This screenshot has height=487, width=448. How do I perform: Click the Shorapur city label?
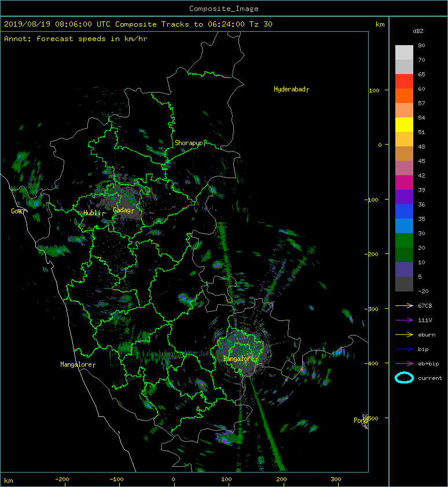coord(190,143)
